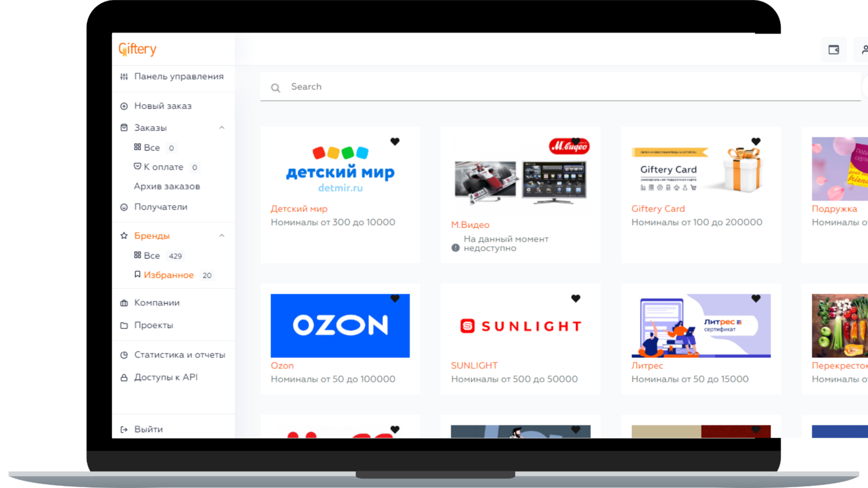
Task: Click the briefcase icon beside Компании
Action: (124, 303)
